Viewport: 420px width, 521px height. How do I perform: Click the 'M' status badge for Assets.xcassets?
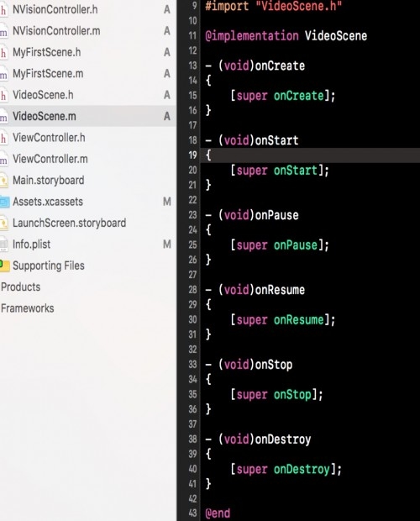[x=167, y=202]
